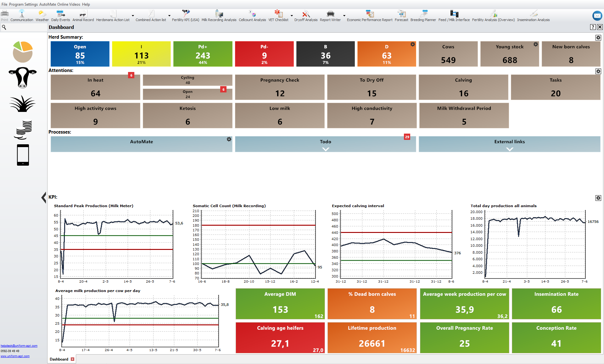Open the In heat attention tile
The image size is (604, 364).
coord(95,87)
